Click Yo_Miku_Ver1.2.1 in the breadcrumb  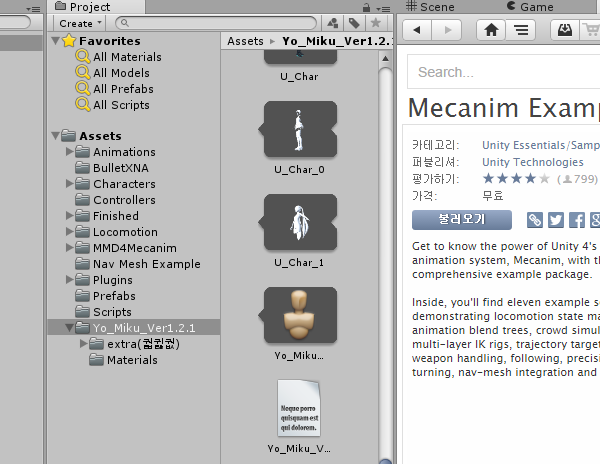pyautogui.click(x=337, y=41)
